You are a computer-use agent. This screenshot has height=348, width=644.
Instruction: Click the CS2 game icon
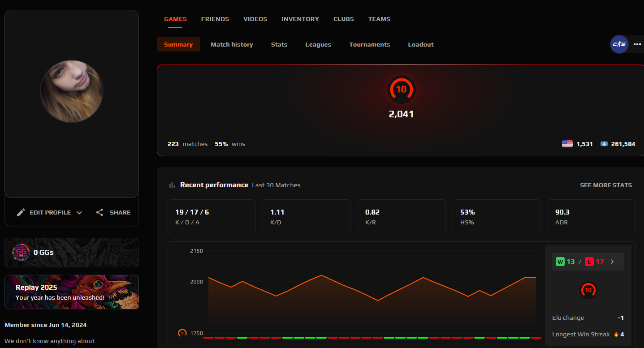coord(619,44)
